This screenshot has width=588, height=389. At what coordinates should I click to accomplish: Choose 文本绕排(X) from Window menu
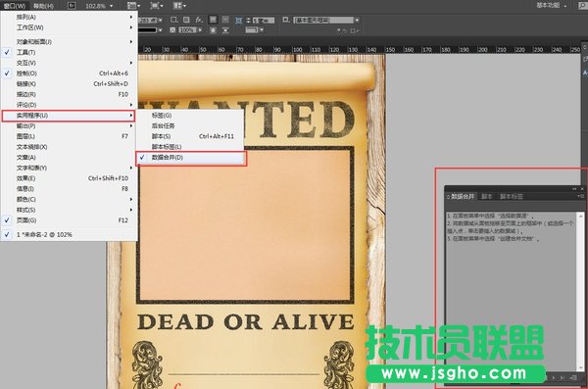coord(69,147)
